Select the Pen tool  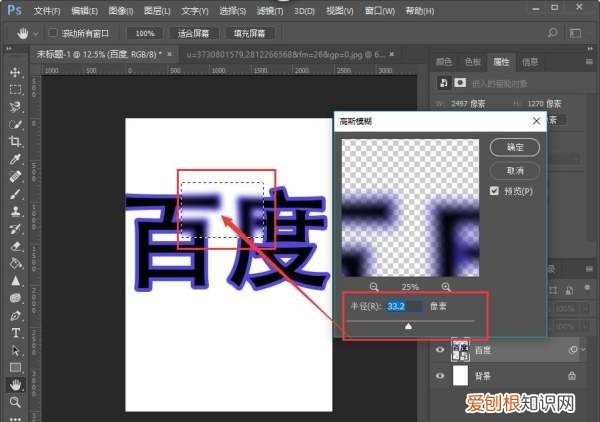click(15, 316)
